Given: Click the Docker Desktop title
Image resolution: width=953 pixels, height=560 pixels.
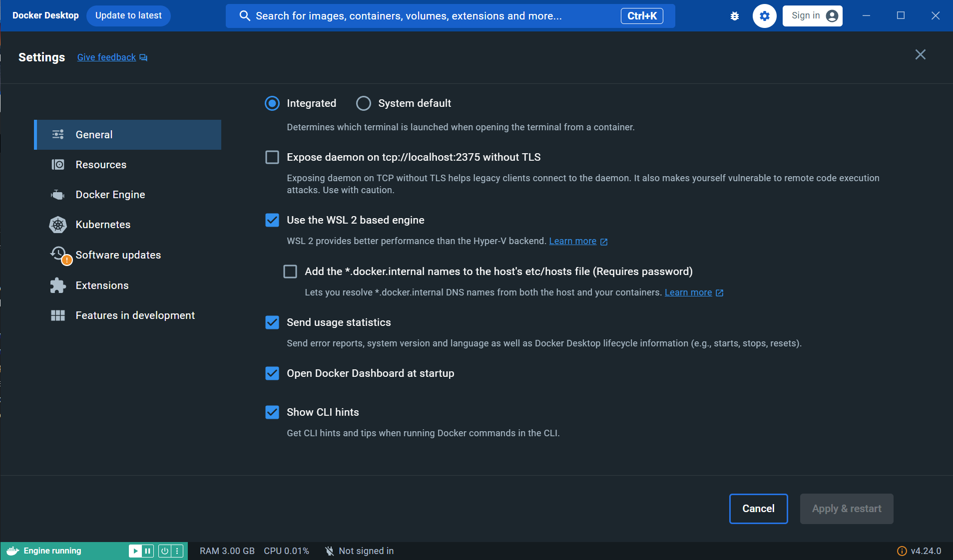Looking at the screenshot, I should tap(45, 15).
